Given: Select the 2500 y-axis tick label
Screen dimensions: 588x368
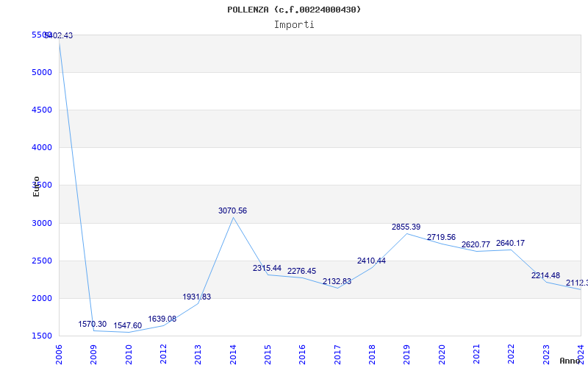Looking at the screenshot, I should pos(42,261).
